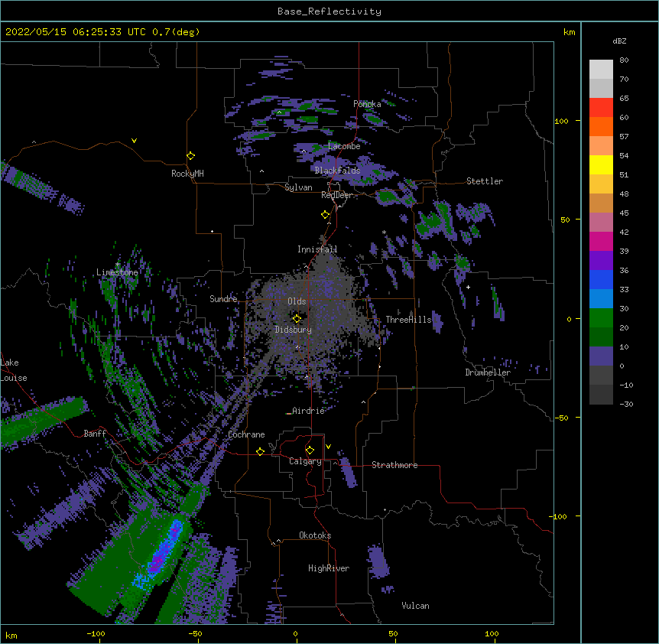Click the dBZ legend heading
659x644 pixels.
click(619, 41)
